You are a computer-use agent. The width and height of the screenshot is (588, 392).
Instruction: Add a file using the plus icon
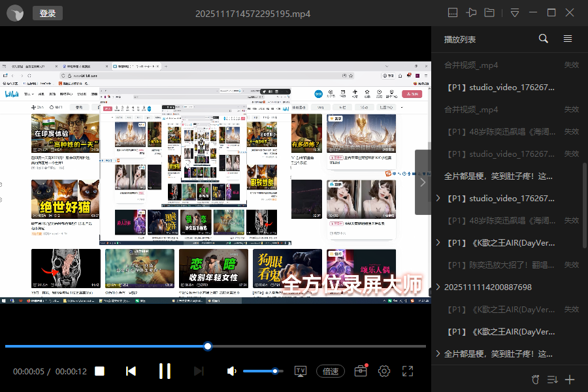click(x=570, y=380)
